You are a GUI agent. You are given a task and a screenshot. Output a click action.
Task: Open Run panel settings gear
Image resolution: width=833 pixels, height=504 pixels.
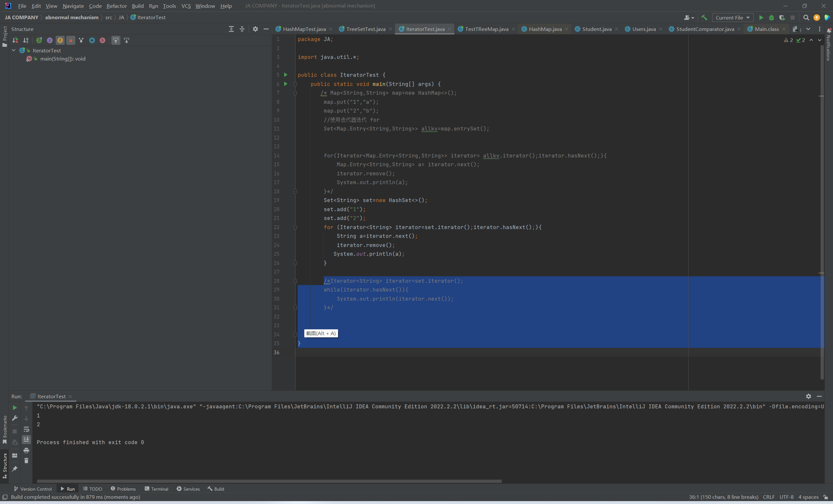pos(808,396)
